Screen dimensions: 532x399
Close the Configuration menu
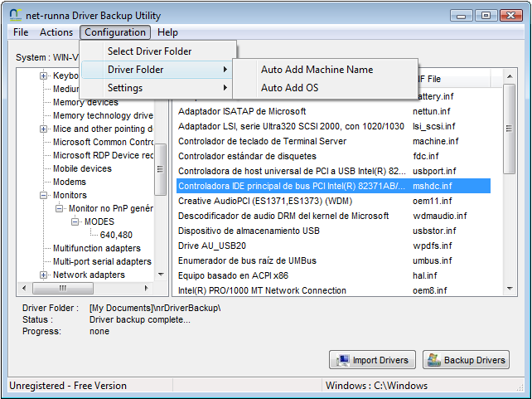(115, 32)
